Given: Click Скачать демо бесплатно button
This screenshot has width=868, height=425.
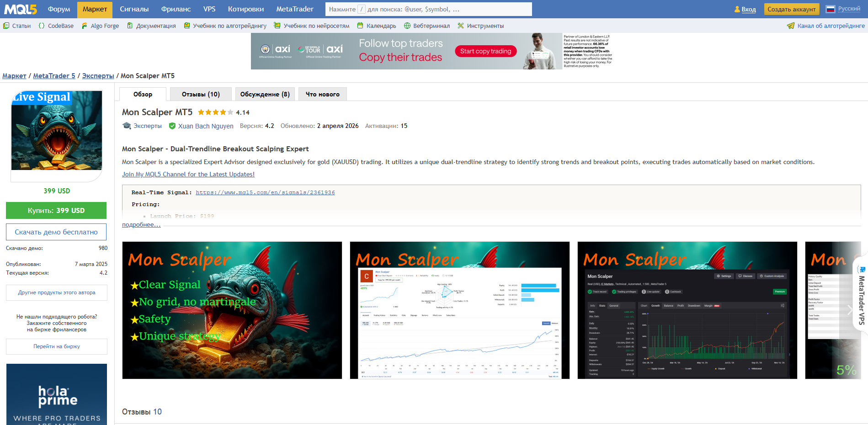Looking at the screenshot, I should (x=56, y=232).
